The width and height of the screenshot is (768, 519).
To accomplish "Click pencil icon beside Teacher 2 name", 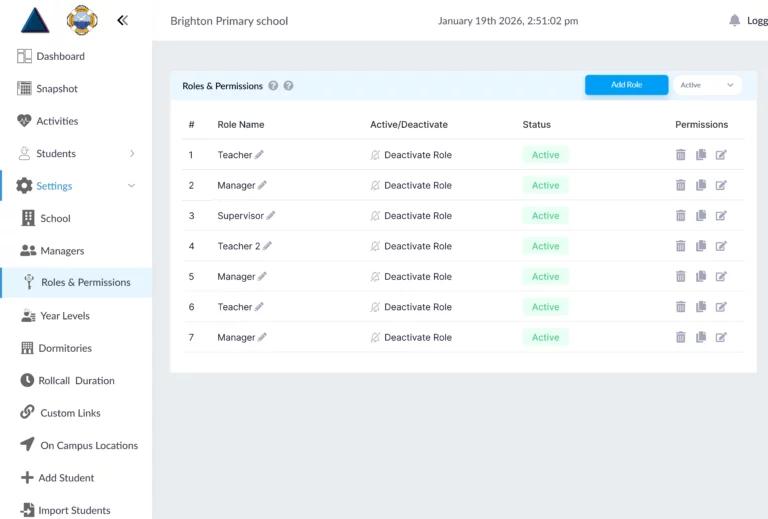I will 268,246.
